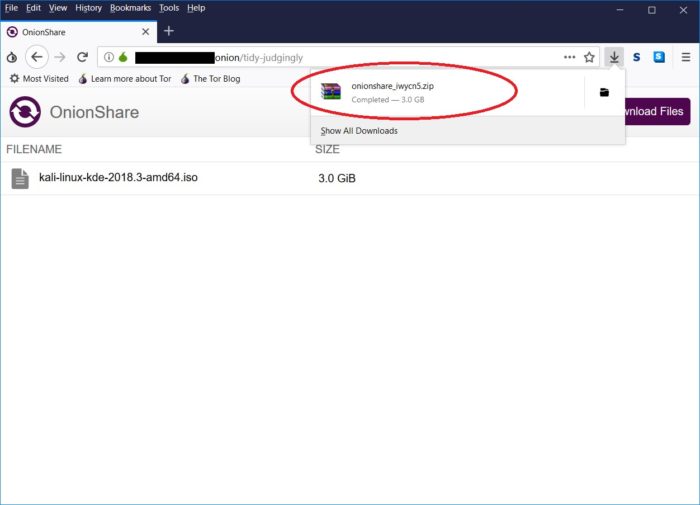Open the page actions three-dot menu
The image size is (700, 505).
[x=569, y=57]
